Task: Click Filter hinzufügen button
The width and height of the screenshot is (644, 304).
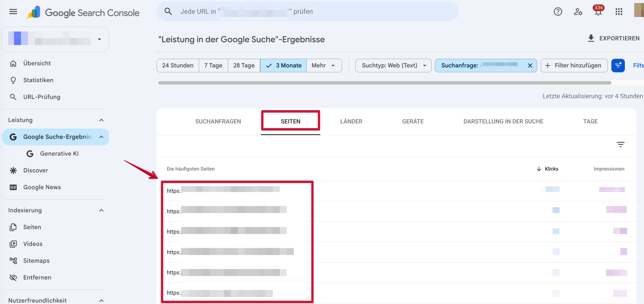Action: click(574, 65)
